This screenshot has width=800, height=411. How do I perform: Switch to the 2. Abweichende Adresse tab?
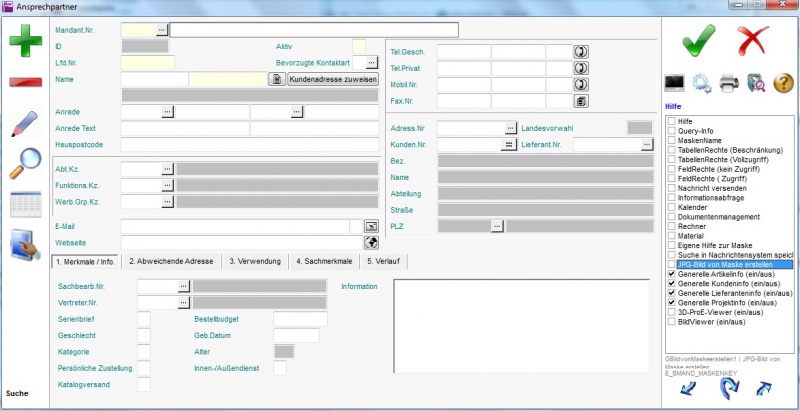click(x=171, y=261)
